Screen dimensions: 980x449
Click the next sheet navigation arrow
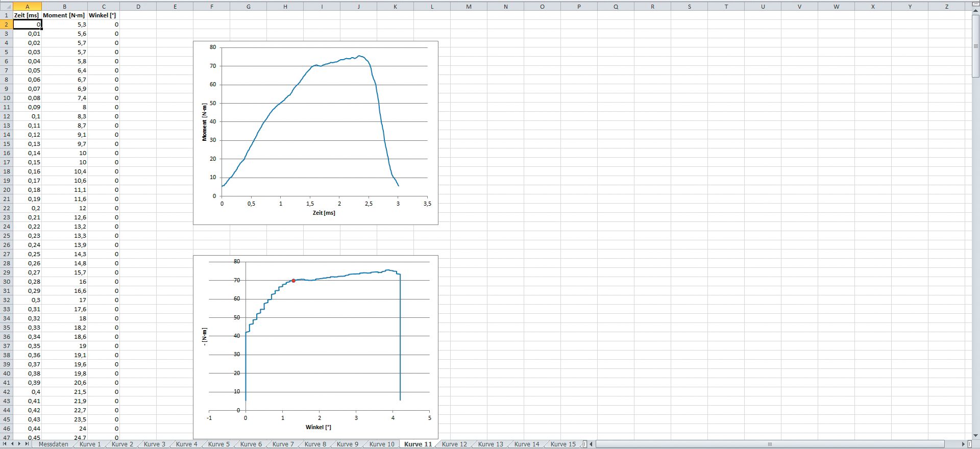click(x=20, y=444)
